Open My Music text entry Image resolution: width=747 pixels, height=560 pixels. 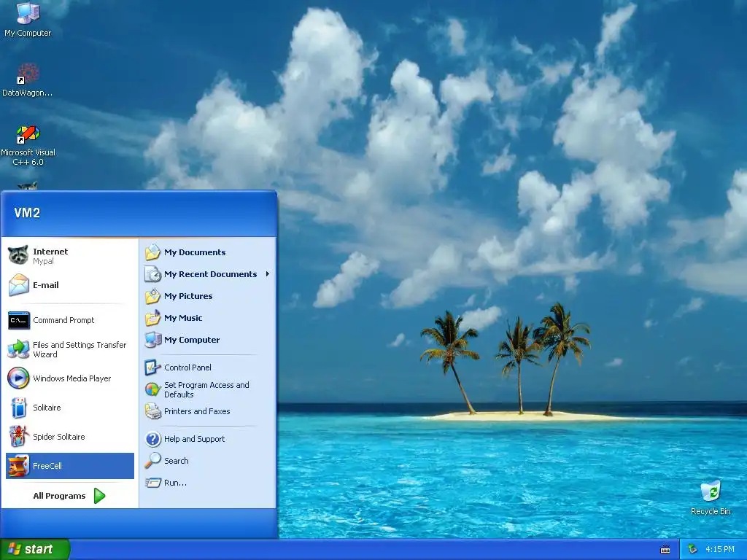(x=183, y=318)
